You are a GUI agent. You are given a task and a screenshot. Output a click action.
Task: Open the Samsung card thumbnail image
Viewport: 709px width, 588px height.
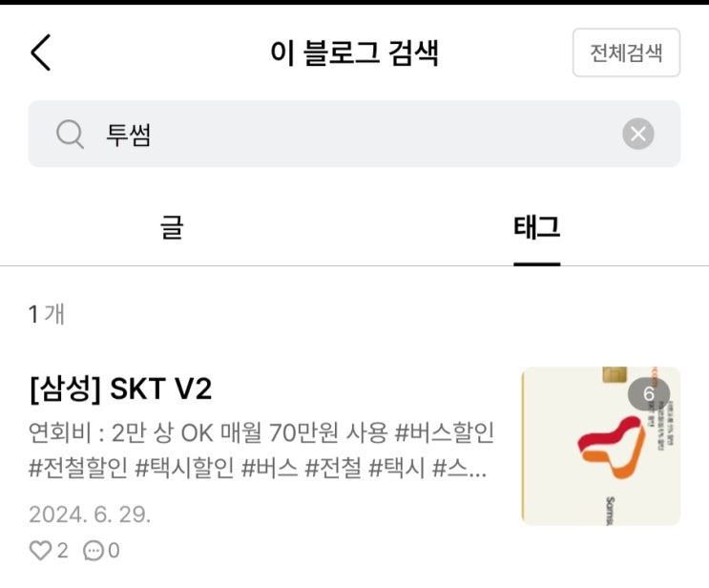coord(601,446)
